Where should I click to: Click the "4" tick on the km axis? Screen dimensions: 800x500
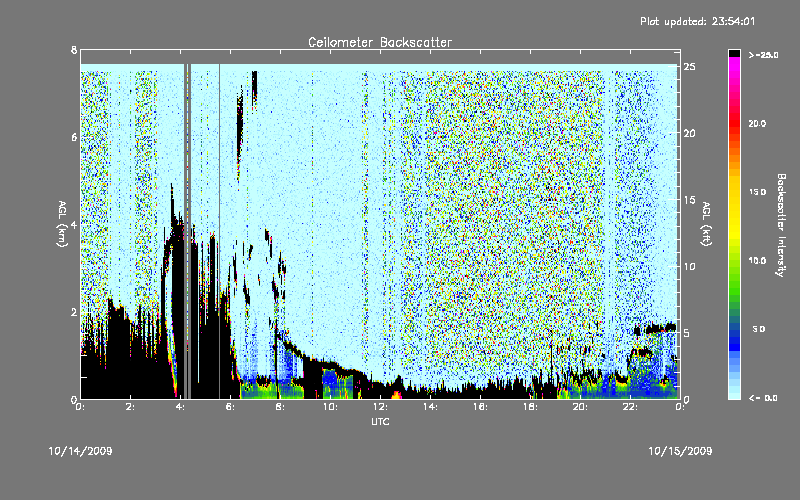tap(74, 225)
